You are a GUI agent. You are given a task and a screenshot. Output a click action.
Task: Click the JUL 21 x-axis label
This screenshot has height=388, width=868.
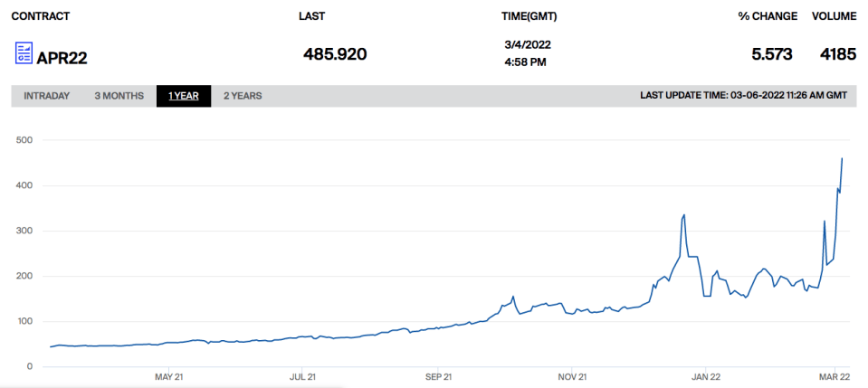303,377
